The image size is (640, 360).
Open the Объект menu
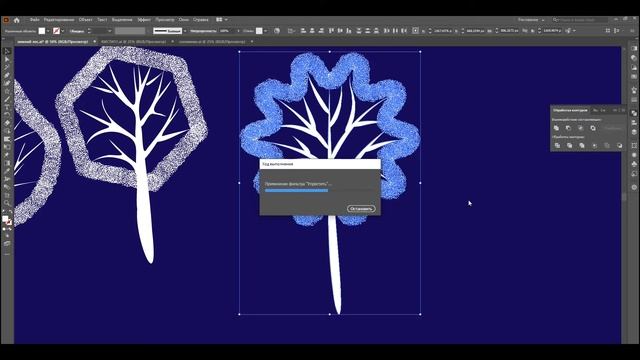[85, 20]
